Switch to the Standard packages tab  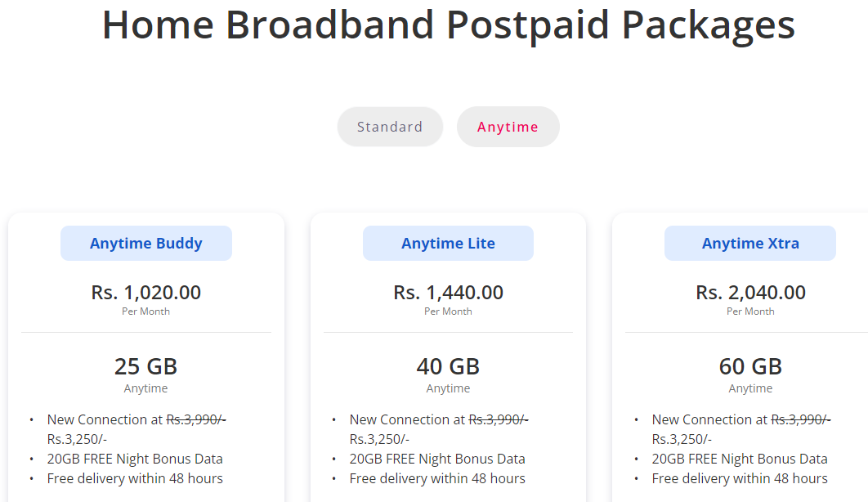point(390,127)
